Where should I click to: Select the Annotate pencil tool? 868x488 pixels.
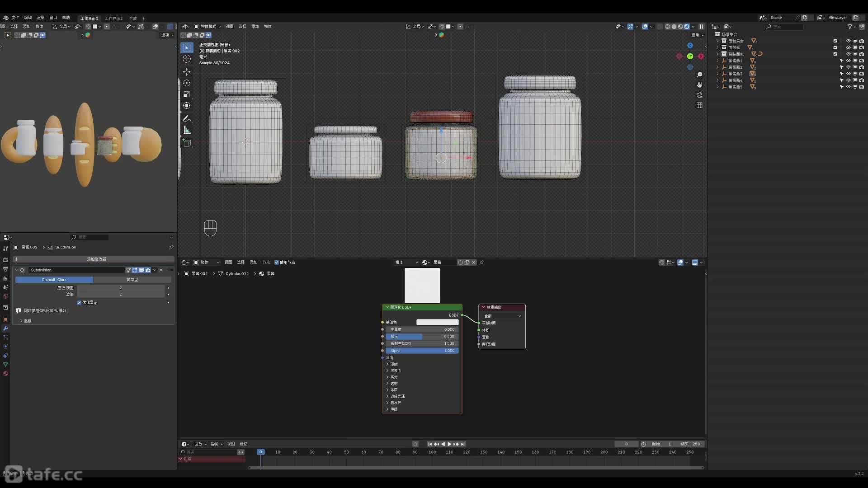point(186,119)
